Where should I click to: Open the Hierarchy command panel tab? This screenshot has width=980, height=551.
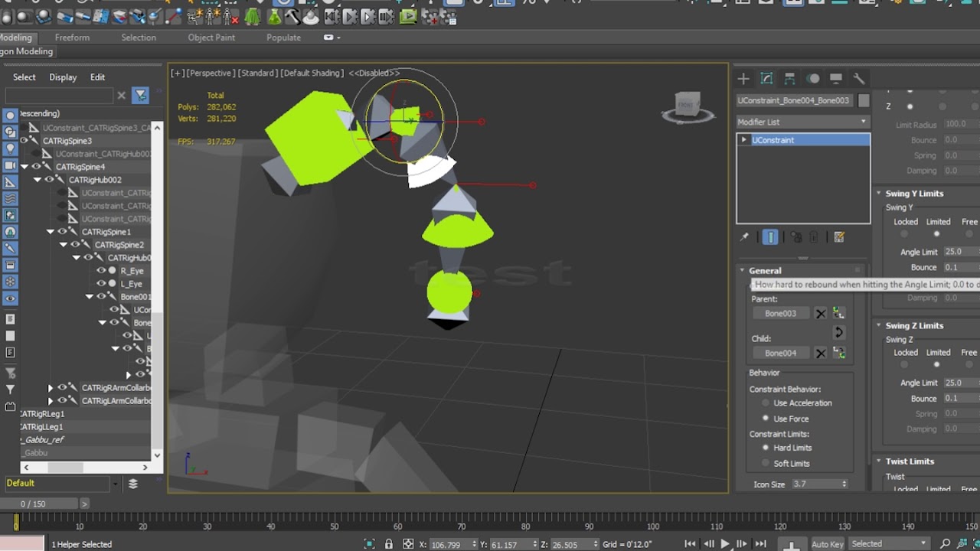[789, 79]
